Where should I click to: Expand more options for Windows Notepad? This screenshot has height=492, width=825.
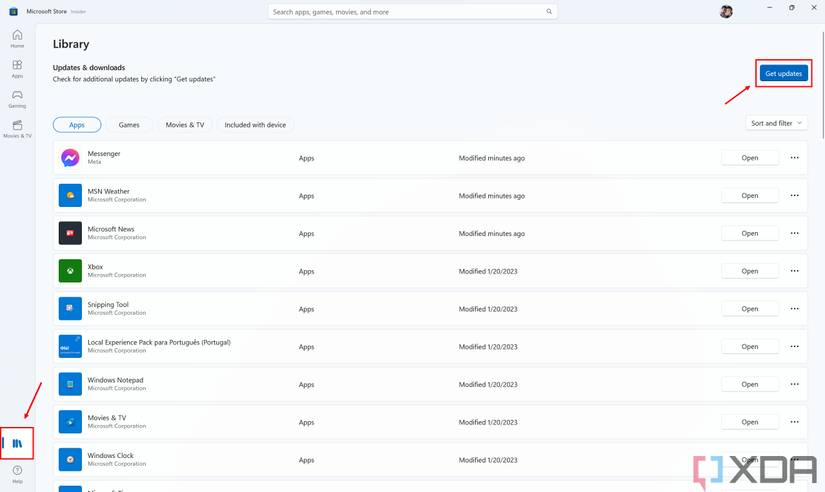coord(795,384)
